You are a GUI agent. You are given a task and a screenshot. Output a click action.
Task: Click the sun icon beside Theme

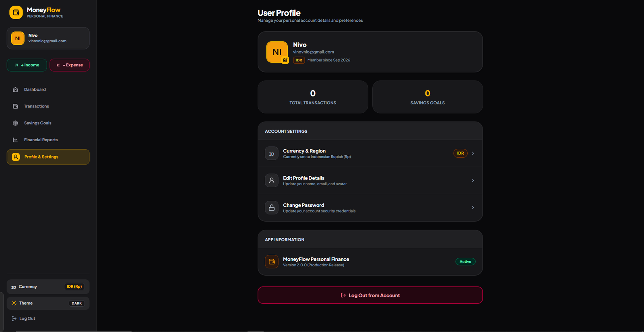[x=14, y=303]
